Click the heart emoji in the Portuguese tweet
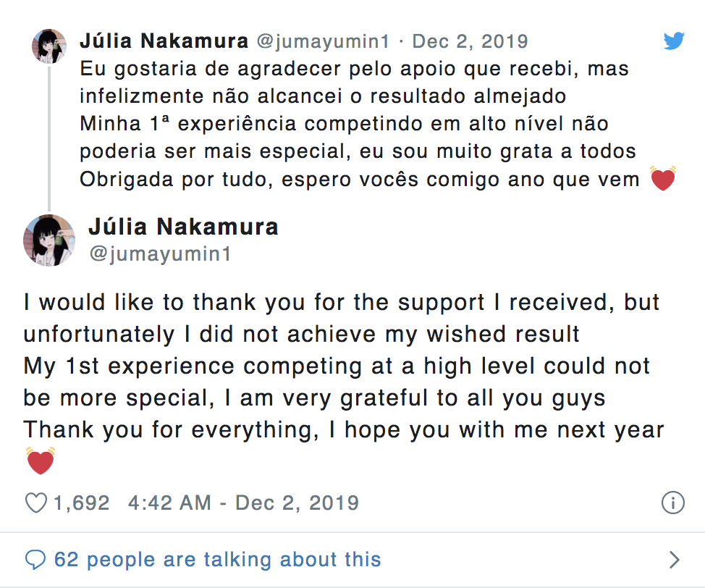 point(663,178)
